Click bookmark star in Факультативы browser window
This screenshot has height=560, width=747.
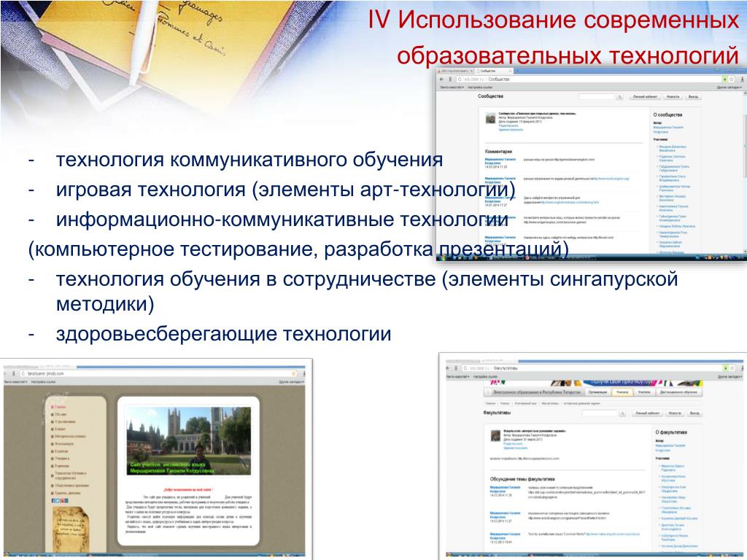(732, 368)
